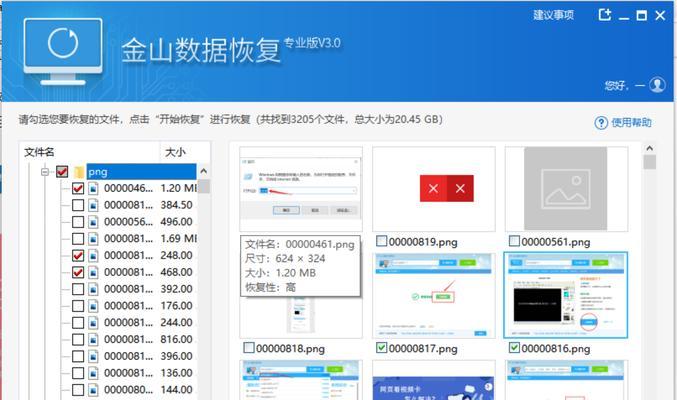Tick the 00000818.png thumbnail checkbox

(249, 348)
